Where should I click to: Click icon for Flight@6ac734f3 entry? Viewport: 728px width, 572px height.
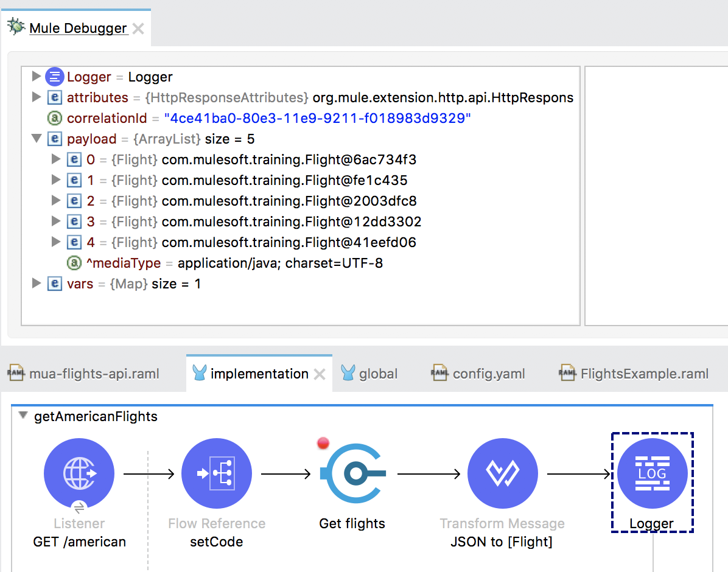tap(74, 159)
